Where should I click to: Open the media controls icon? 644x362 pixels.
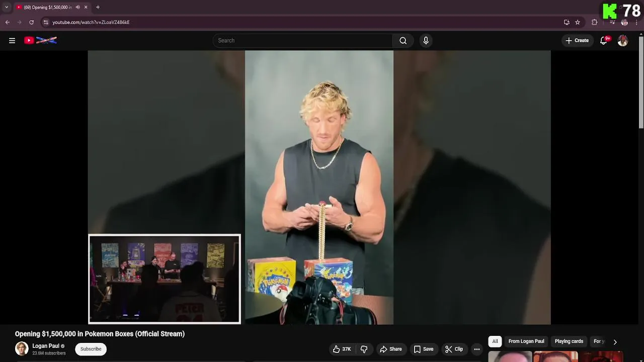click(x=612, y=22)
